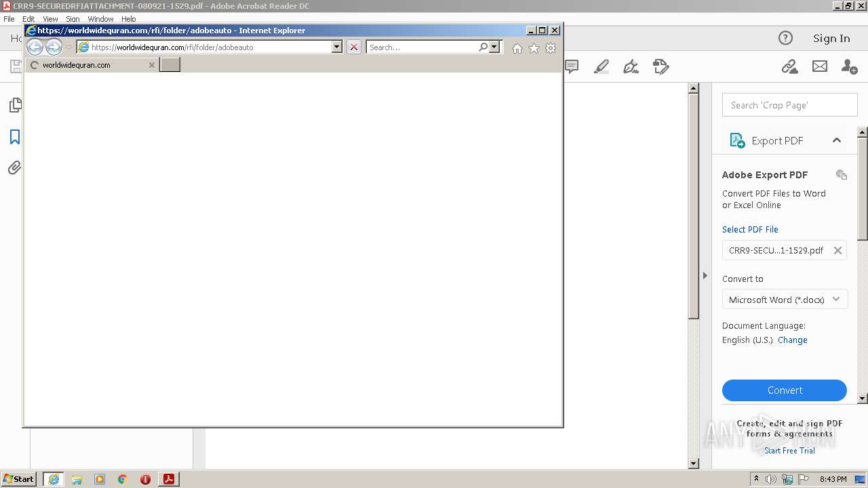Open the recent pages arrow beside Forward
Screen dimensions: 868x488
point(68,47)
